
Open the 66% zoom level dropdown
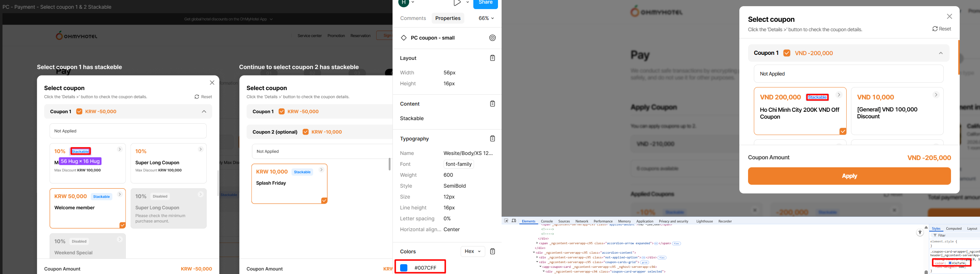click(x=486, y=18)
